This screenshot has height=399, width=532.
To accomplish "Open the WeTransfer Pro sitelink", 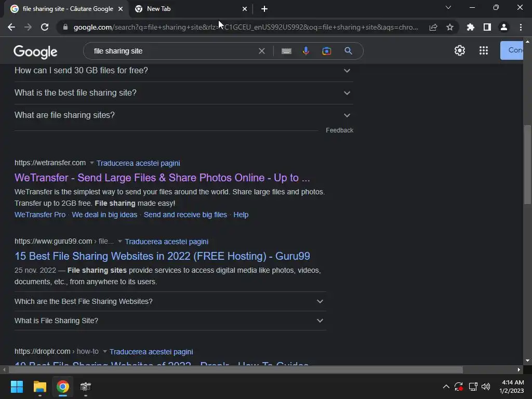I will point(40,215).
